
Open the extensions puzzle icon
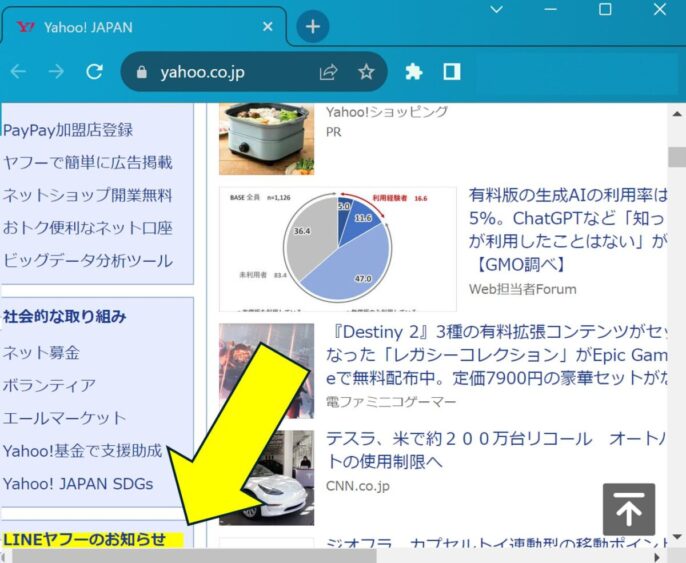click(x=413, y=72)
